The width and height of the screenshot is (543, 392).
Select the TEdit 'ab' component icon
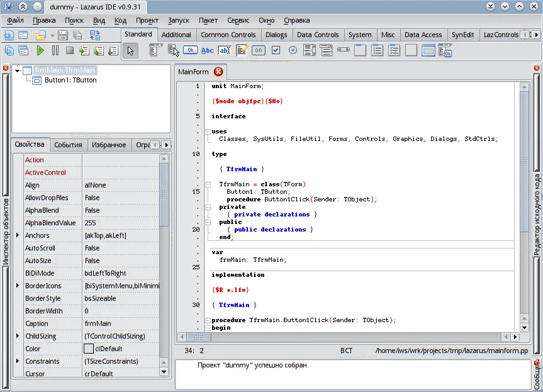point(225,50)
